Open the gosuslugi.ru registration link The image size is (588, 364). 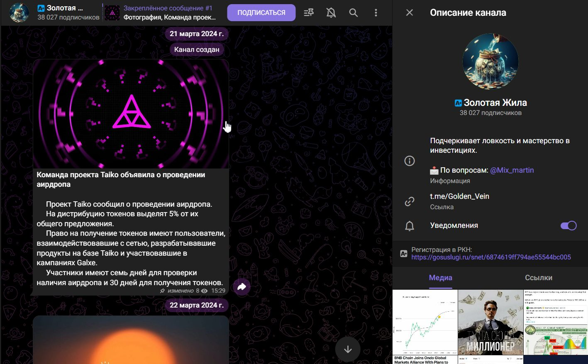pos(491,257)
